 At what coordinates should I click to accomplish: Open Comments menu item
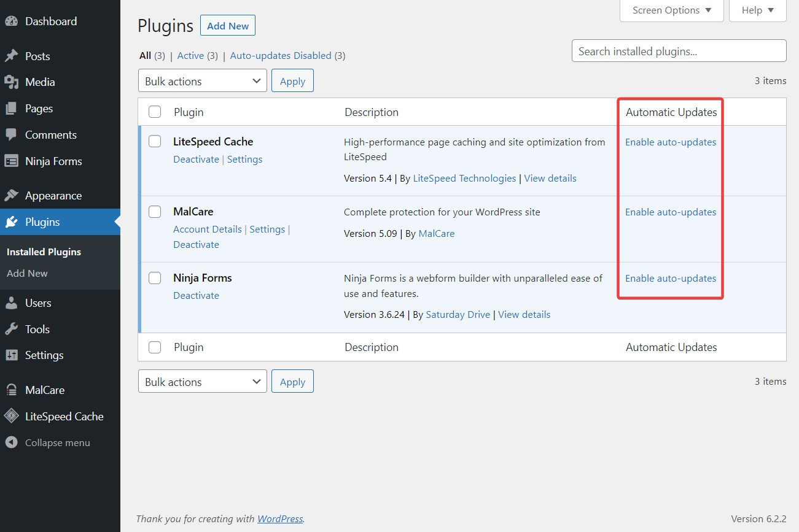pyautogui.click(x=60, y=135)
